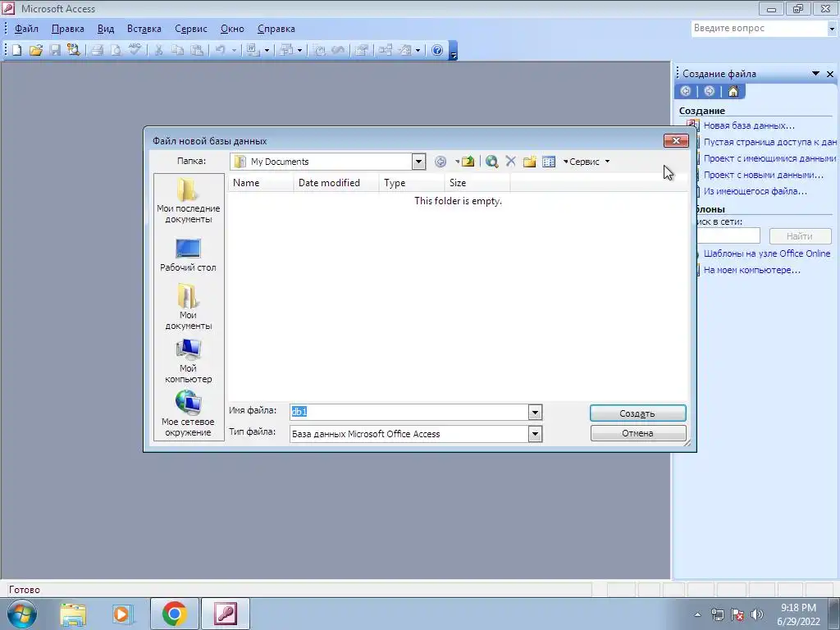Click the task pane back arrow
This screenshot has height=630, width=840.
click(686, 91)
